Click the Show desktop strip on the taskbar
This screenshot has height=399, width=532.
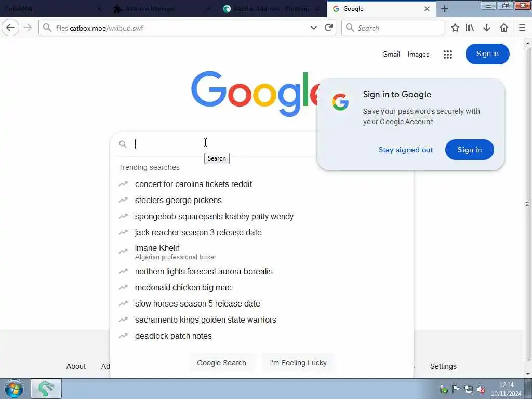[528, 389]
